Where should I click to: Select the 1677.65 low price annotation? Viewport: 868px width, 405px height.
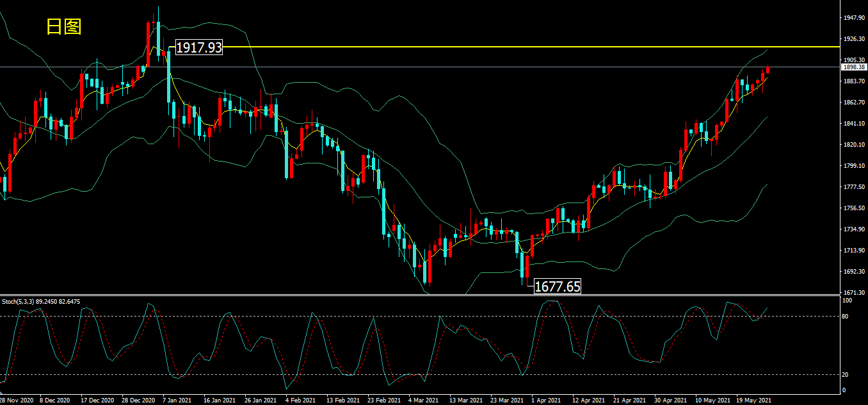tap(558, 286)
